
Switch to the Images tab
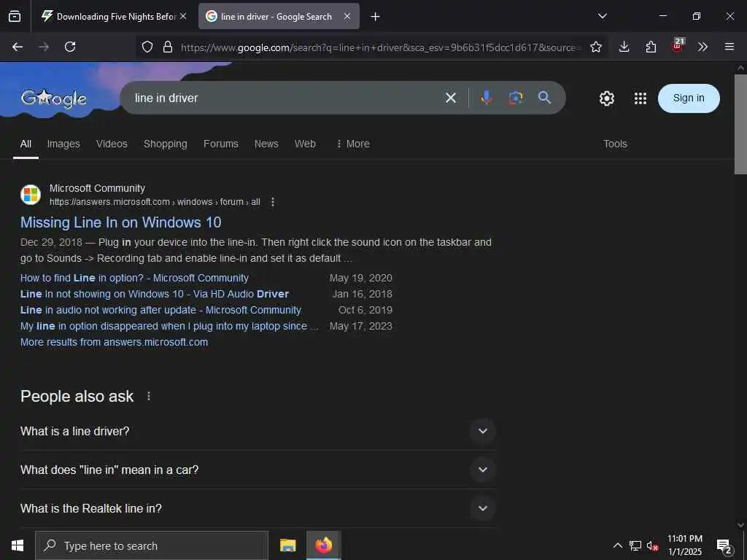(x=63, y=144)
